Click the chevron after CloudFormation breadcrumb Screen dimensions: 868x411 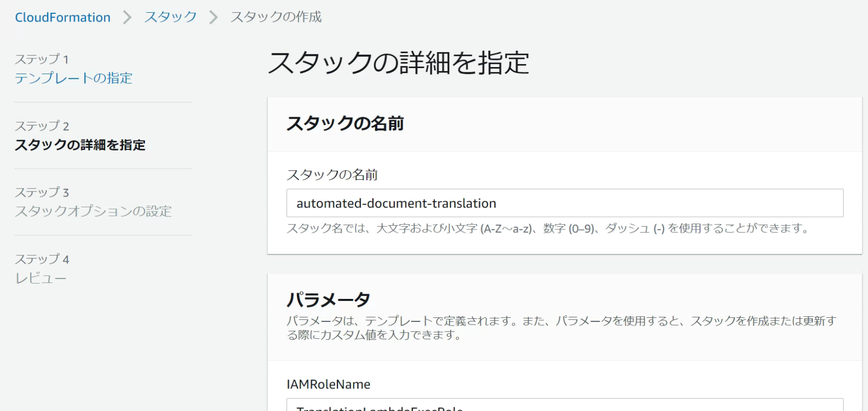point(127,18)
